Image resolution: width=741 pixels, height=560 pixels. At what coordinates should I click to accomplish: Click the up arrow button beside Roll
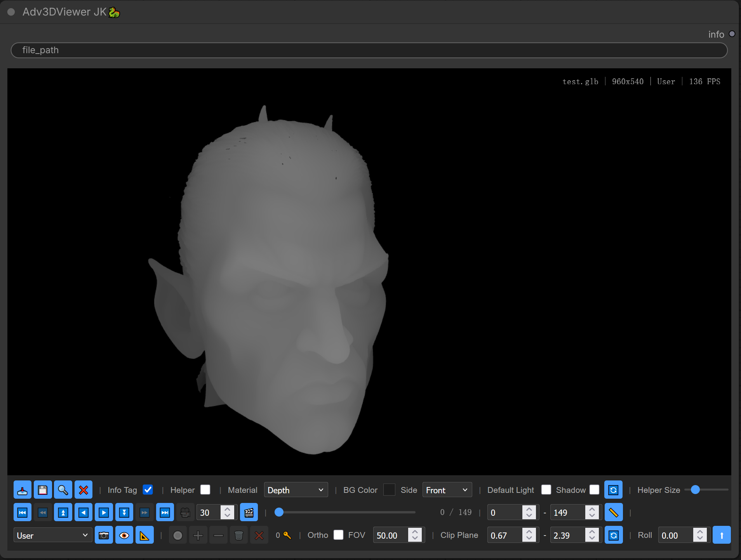pyautogui.click(x=722, y=535)
